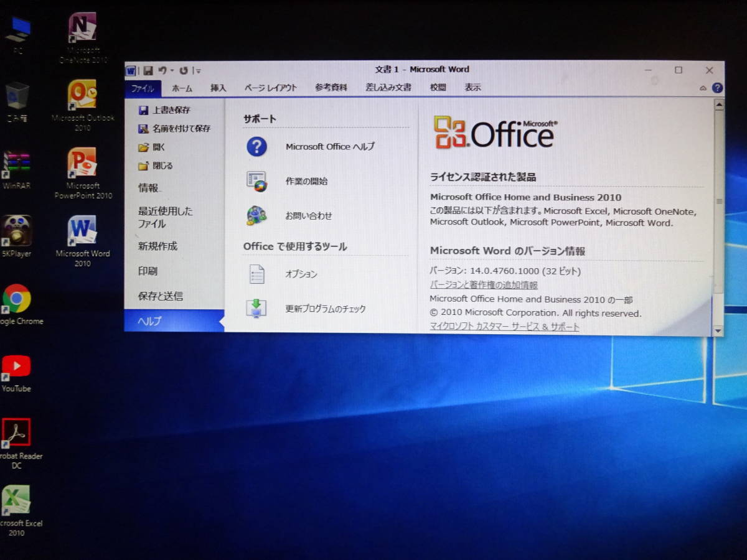Screen dimensions: 747x560
Task: Open マイクロソフト カスタマー サービス & サポート link
Action: coord(504,327)
